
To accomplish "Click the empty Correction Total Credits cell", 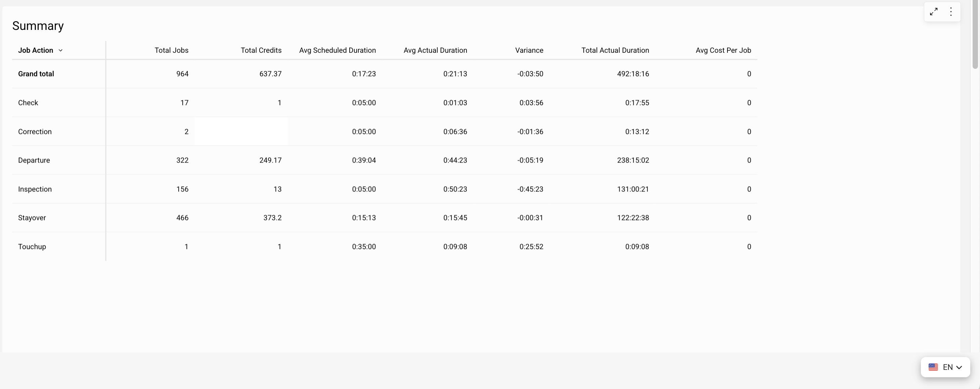I will [x=241, y=131].
